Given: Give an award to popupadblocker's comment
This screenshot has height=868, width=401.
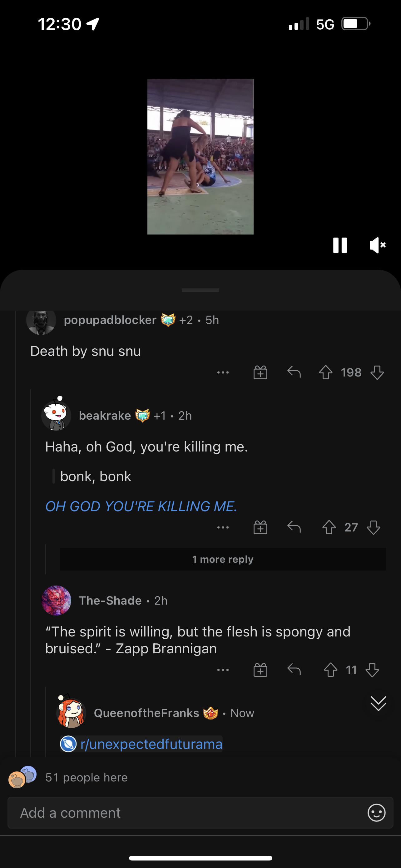Looking at the screenshot, I should (x=260, y=372).
